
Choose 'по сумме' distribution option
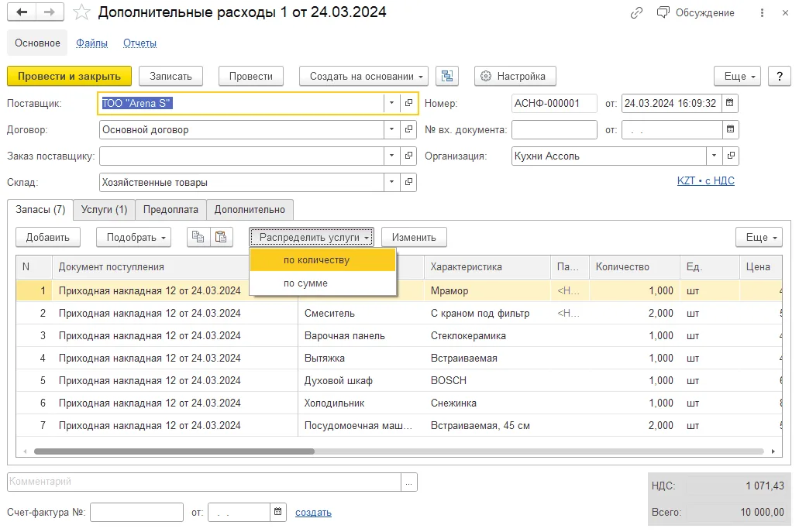pos(322,283)
